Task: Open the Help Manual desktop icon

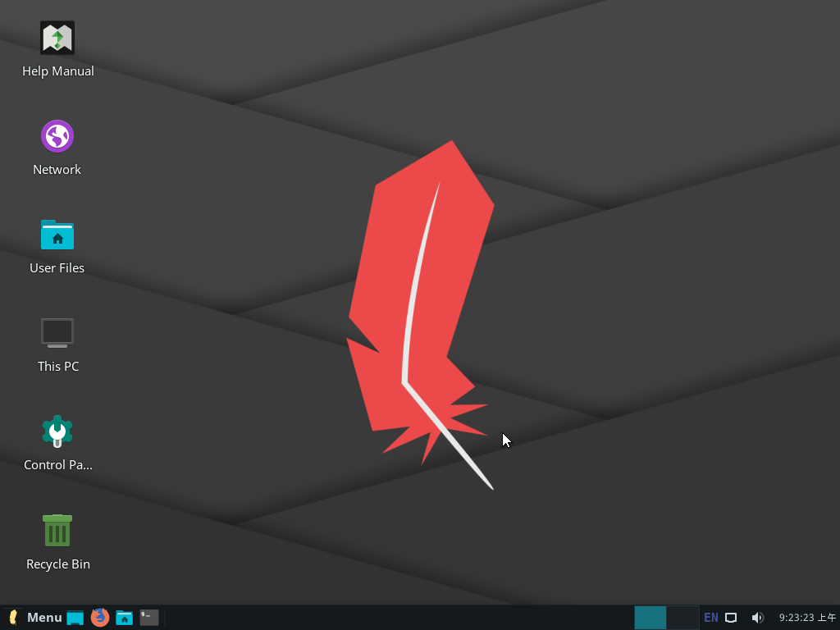Action: coord(57,38)
